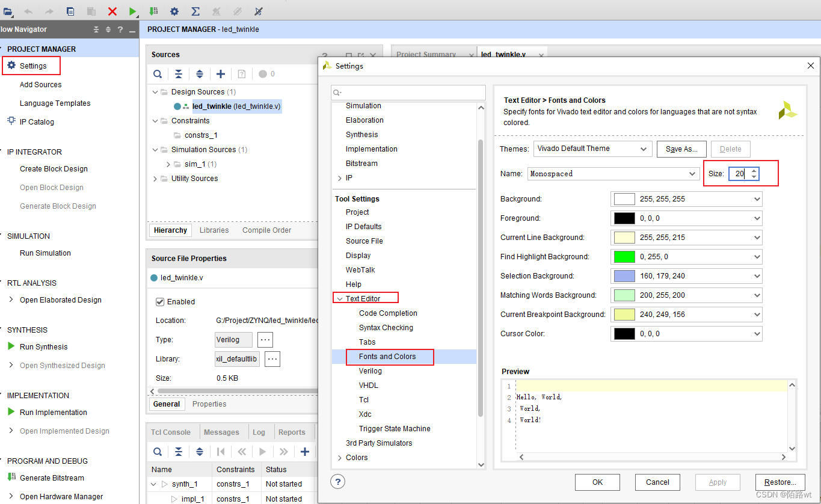Click the blue Selection Background color swatch

click(624, 276)
